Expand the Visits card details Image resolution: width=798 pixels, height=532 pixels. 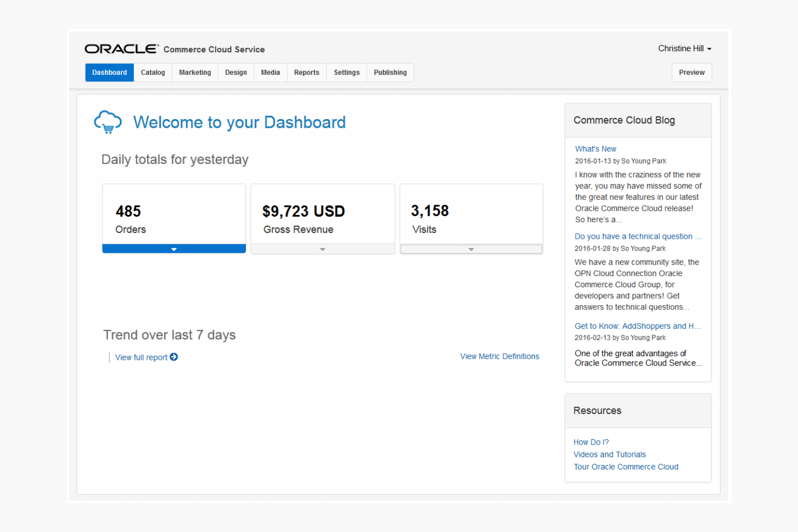click(x=471, y=248)
